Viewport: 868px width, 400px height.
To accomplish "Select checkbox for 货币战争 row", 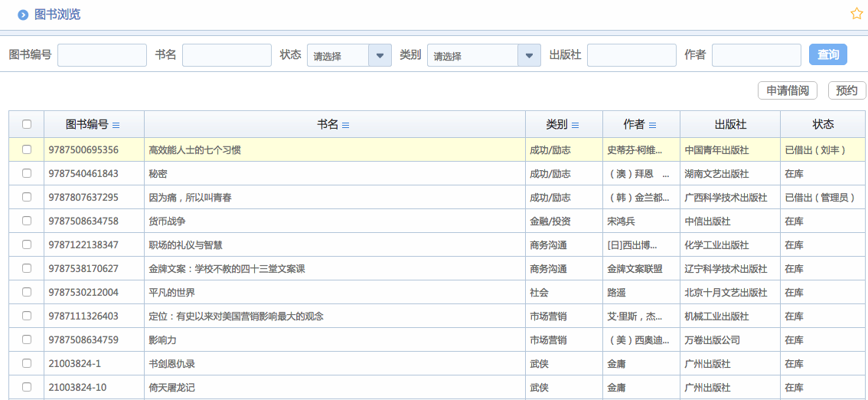I will coord(27,221).
